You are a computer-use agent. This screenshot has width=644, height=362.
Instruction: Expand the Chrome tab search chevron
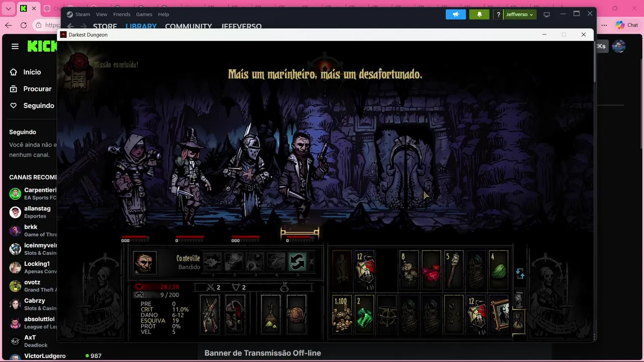pyautogui.click(x=8, y=9)
